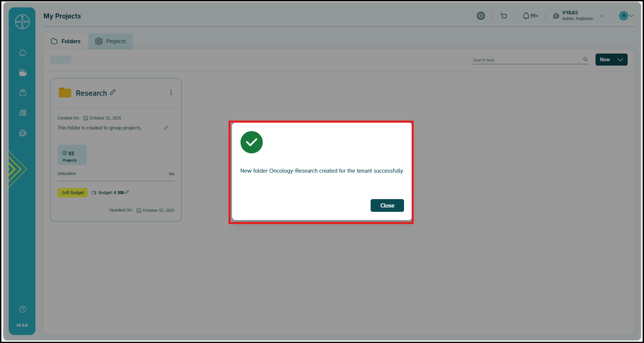Expand the VYAAS tenant selector
Image resolution: width=644 pixels, height=343 pixels.
(x=601, y=16)
